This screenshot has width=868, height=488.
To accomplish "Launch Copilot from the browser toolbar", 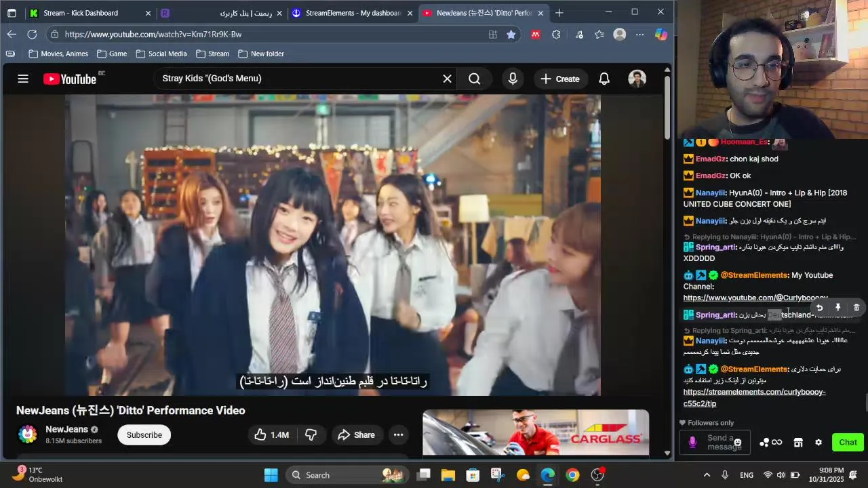I will (x=661, y=34).
